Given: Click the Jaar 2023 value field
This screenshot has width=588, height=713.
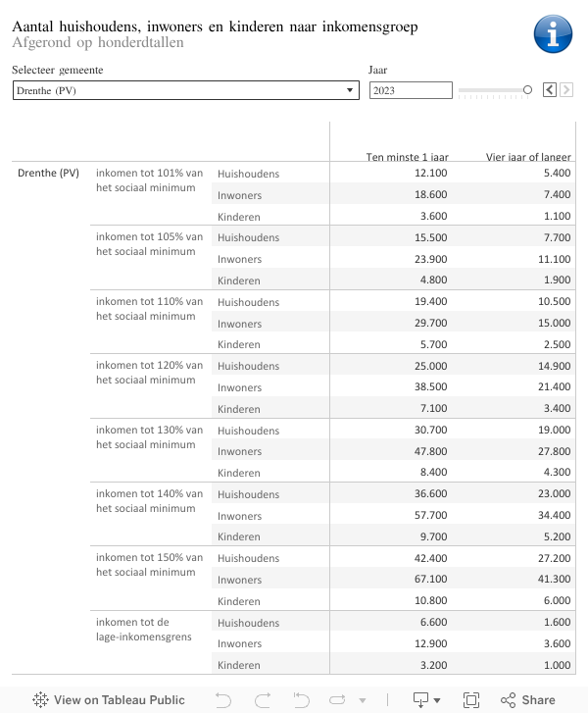Looking at the screenshot, I should click(411, 90).
